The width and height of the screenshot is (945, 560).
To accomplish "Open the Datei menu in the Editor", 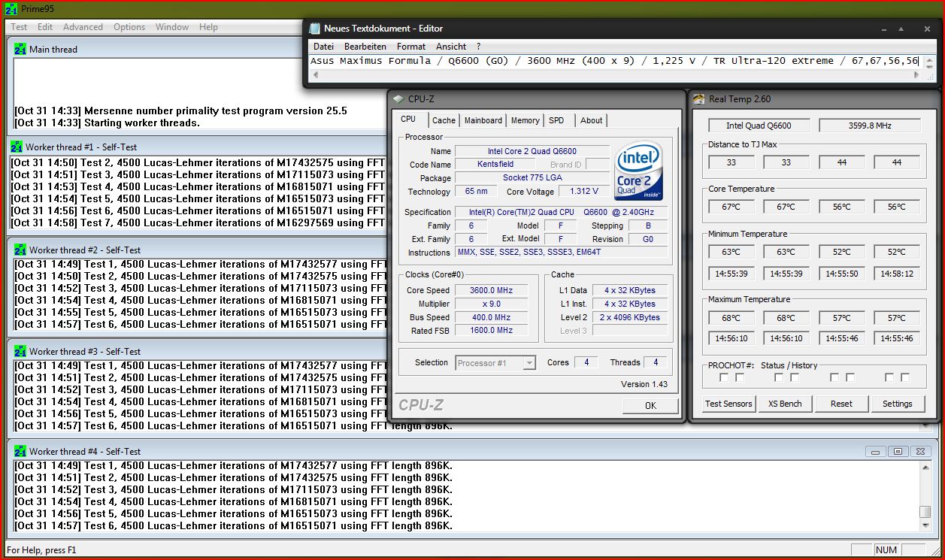I will pyautogui.click(x=323, y=47).
